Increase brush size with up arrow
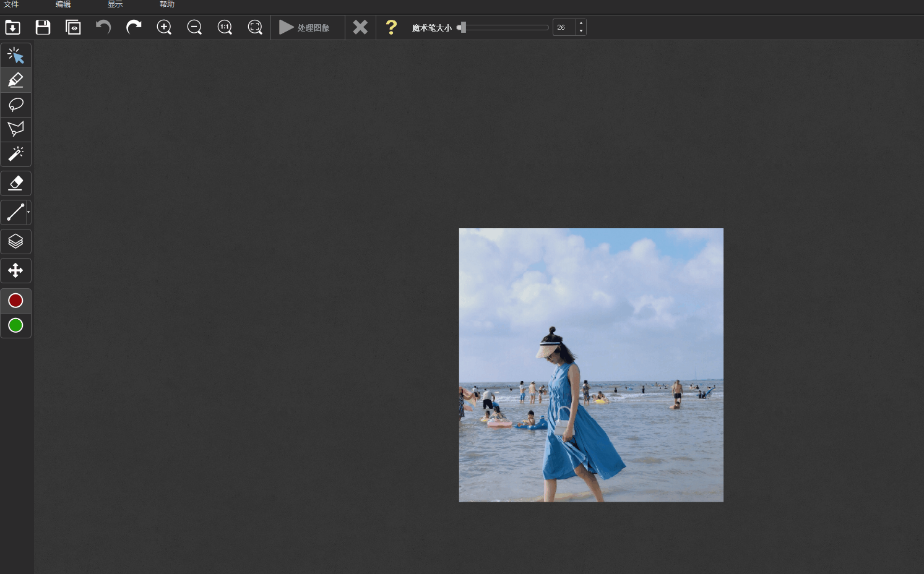Image resolution: width=924 pixels, height=574 pixels. (581, 24)
